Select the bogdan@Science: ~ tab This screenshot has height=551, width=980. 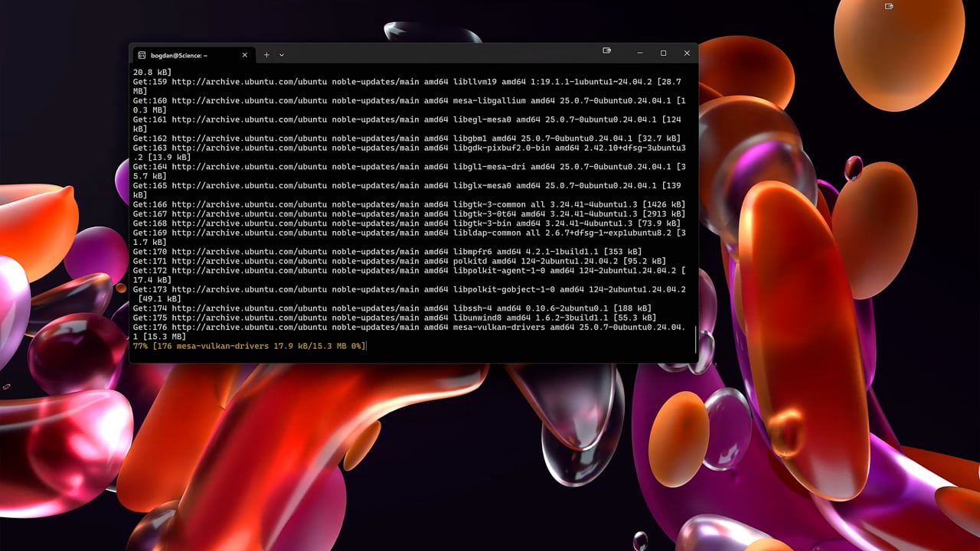click(x=193, y=55)
